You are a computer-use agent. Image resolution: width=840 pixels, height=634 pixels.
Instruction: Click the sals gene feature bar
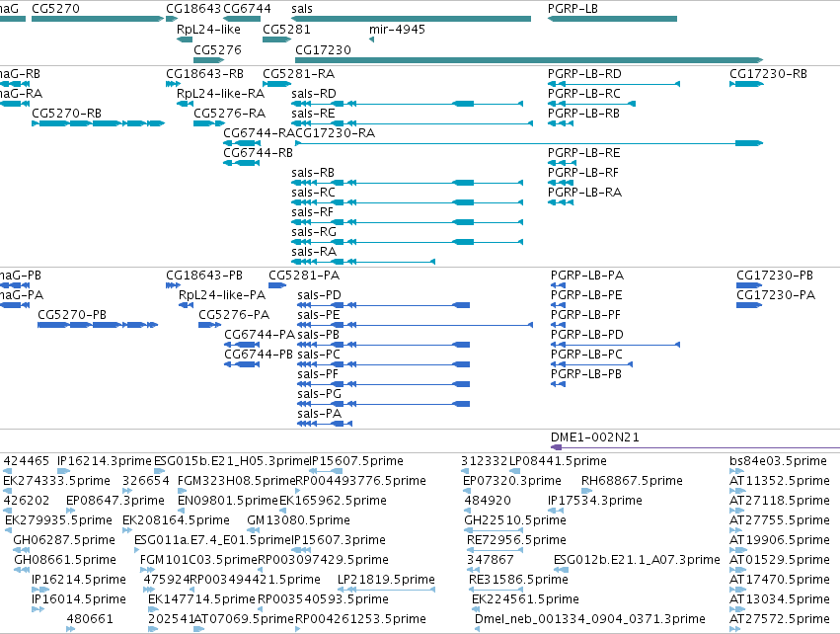click(x=411, y=19)
